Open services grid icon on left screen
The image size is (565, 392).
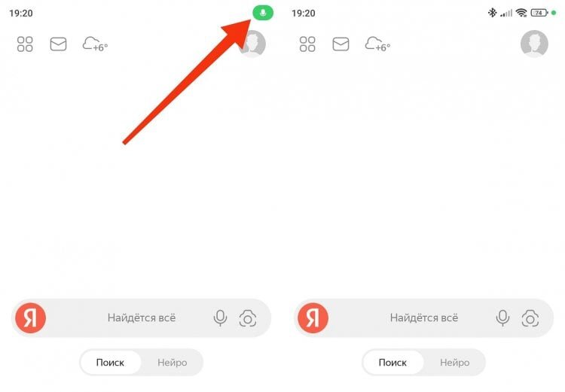coord(25,44)
